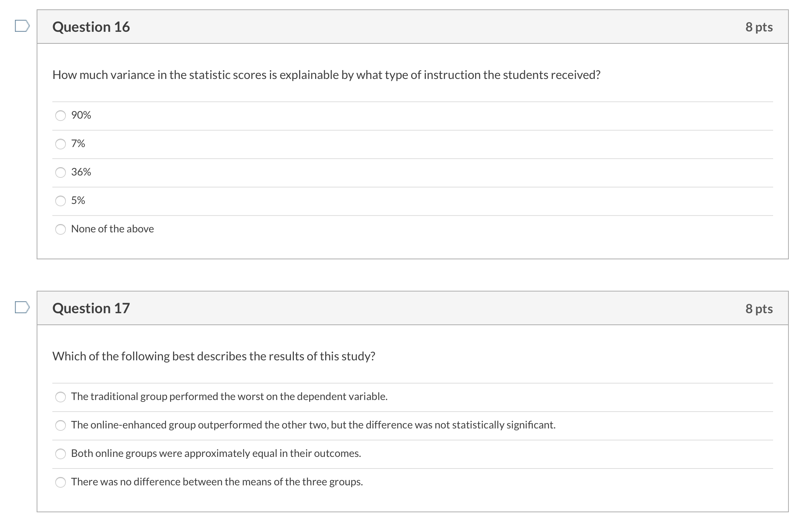812x522 pixels.
Task: Choose traditional group performed worst answer
Action: coord(61,397)
